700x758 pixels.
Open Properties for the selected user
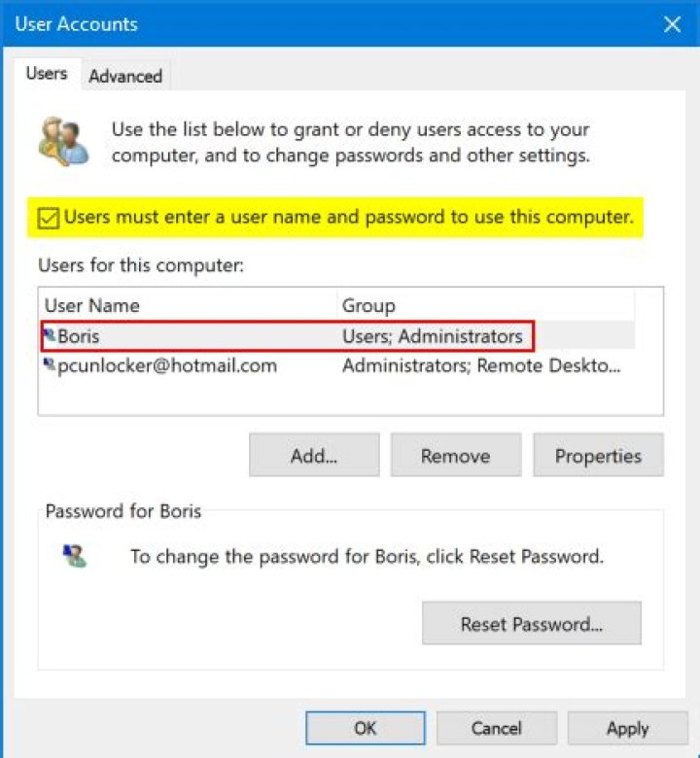click(598, 456)
